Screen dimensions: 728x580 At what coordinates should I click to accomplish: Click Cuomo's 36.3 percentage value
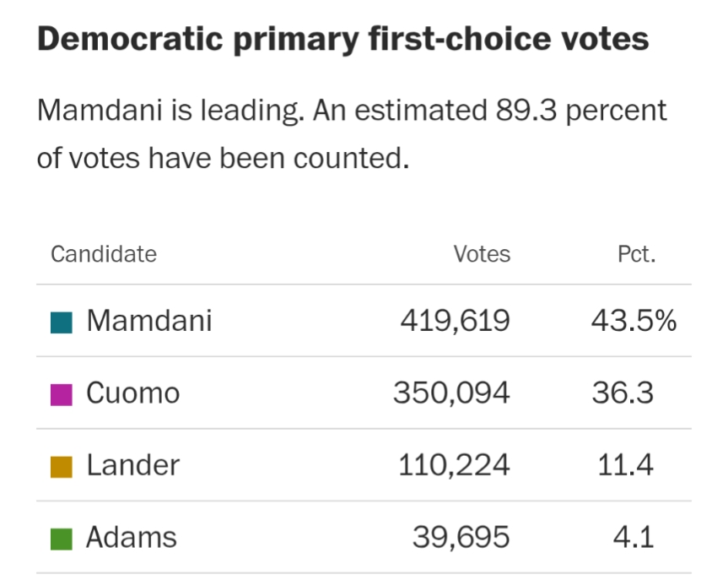[x=623, y=393]
